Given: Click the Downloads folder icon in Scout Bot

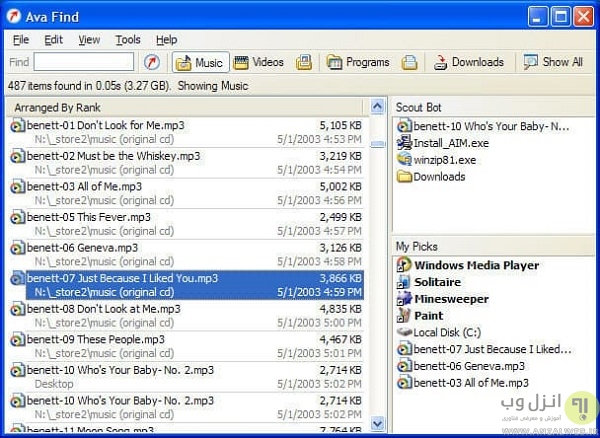Looking at the screenshot, I should tap(404, 177).
